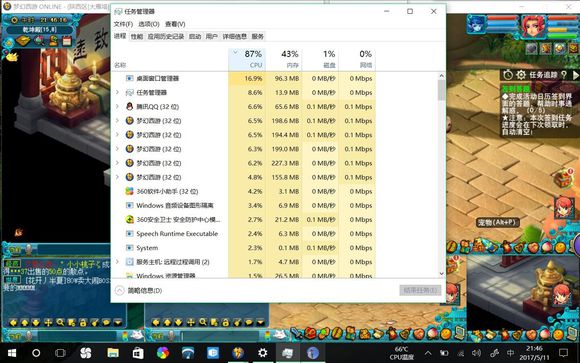Click the process list scrollbar thumb

coord(441,90)
